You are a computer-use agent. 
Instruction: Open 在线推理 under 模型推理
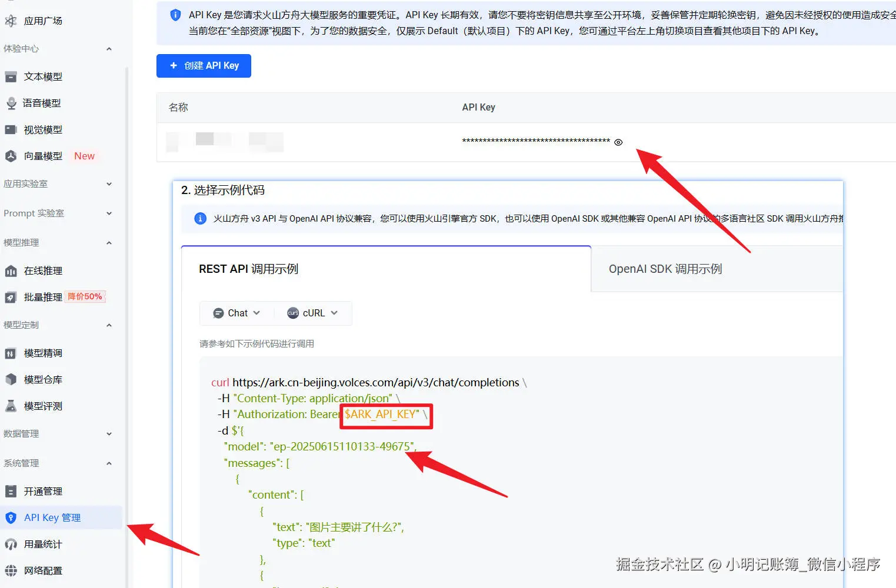coord(42,270)
